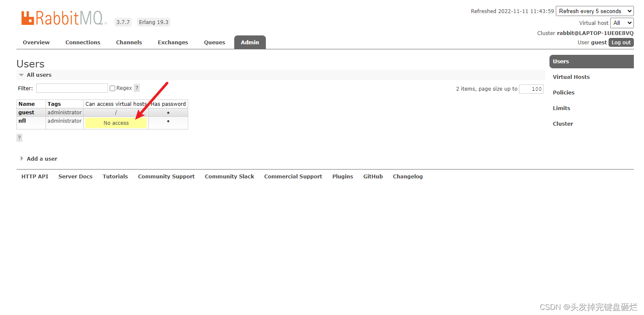Open the guest user details
Image resolution: width=644 pixels, height=315 pixels.
[26, 113]
